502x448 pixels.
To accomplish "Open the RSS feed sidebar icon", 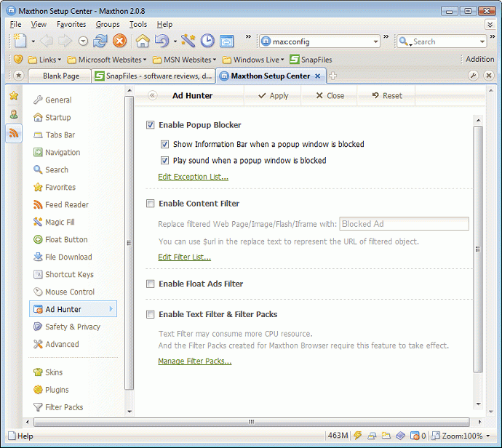I will [x=14, y=133].
